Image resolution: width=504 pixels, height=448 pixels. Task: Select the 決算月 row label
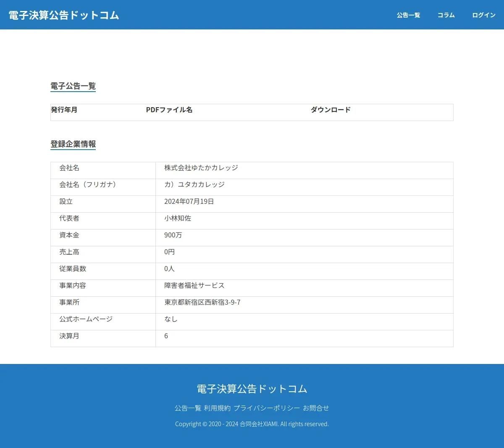(x=69, y=336)
